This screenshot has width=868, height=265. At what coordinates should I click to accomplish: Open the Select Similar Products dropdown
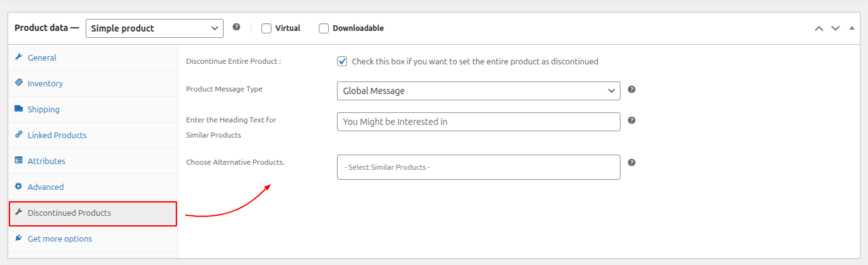click(478, 167)
